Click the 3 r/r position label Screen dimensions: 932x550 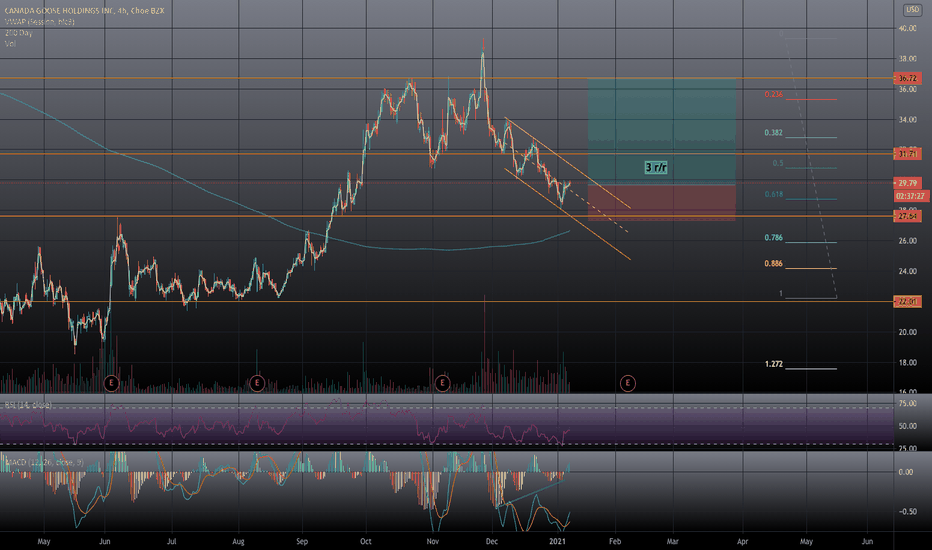coord(656,168)
